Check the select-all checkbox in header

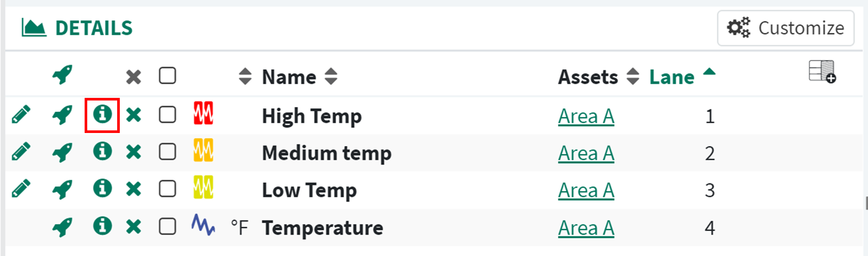[x=168, y=76]
